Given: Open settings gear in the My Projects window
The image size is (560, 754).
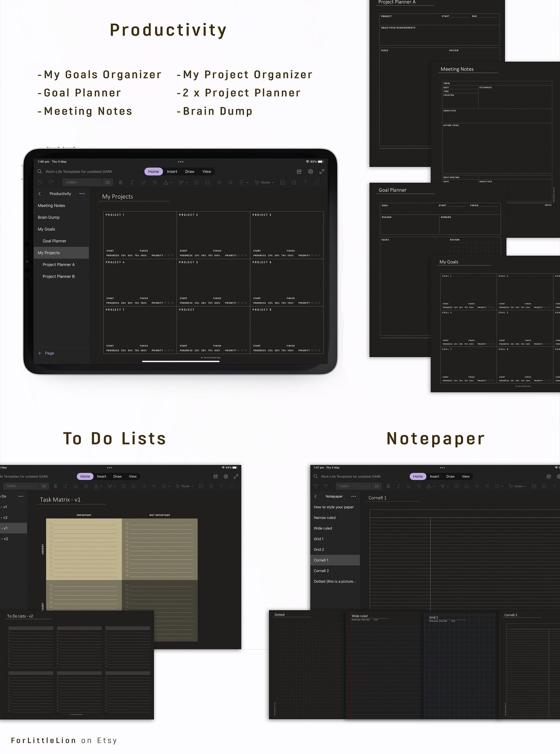Looking at the screenshot, I should click(310, 172).
